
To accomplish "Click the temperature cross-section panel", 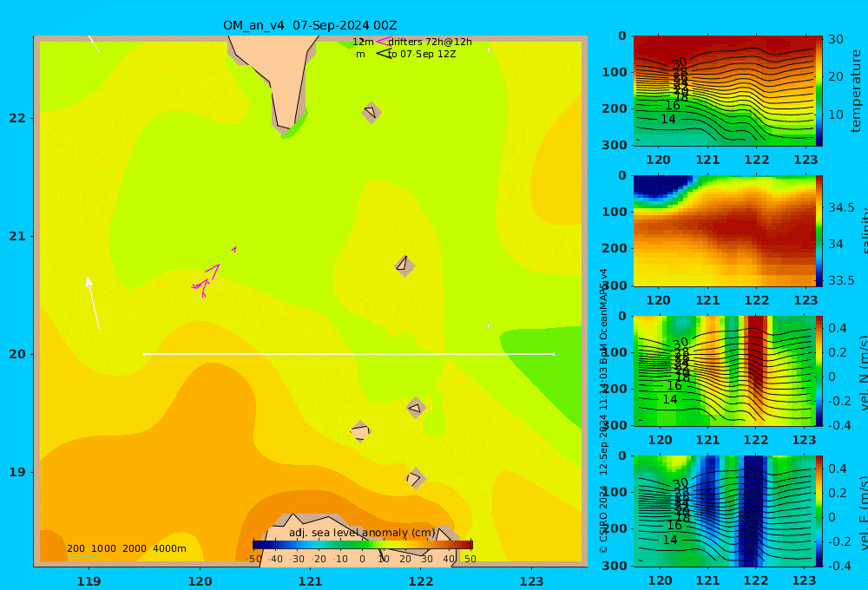I will (x=724, y=91).
